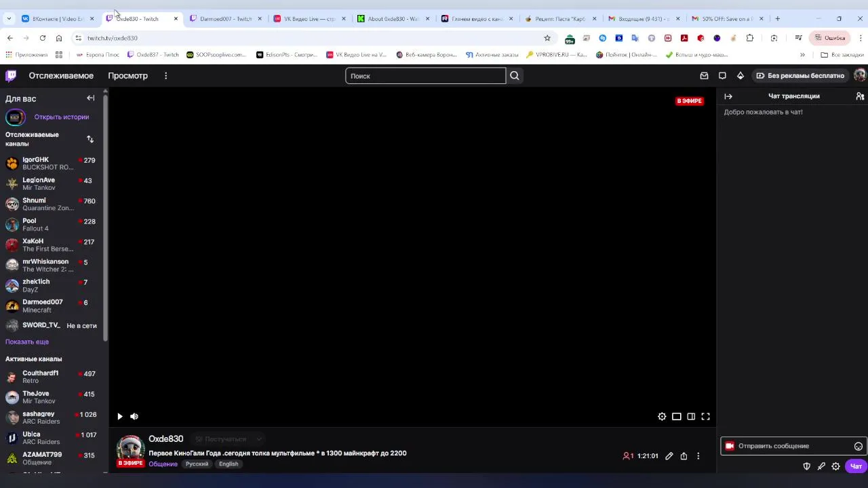Open whispers speech-bubble icon in top bar
The height and width of the screenshot is (488, 868).
[x=722, y=76]
